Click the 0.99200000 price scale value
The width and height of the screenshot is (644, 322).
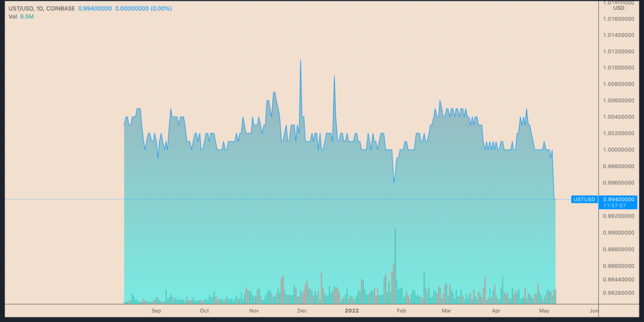pos(618,216)
